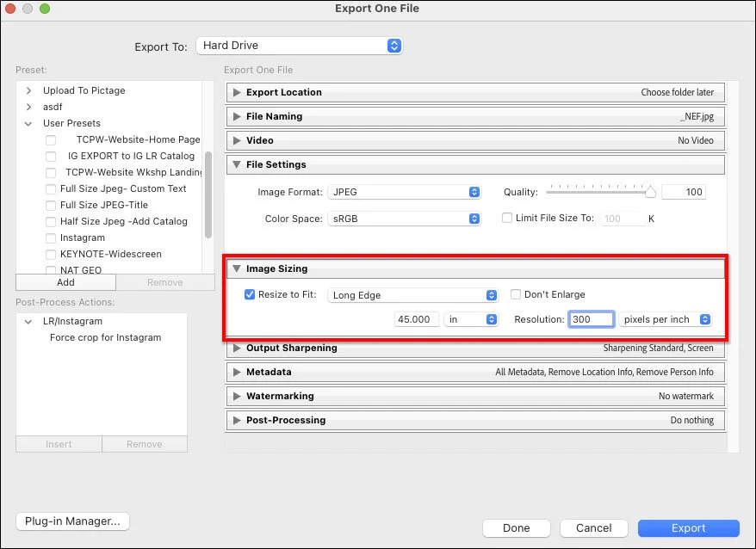Screen dimensions: 756x549
Task: Collapse the Image Sizing section
Action: (x=237, y=268)
